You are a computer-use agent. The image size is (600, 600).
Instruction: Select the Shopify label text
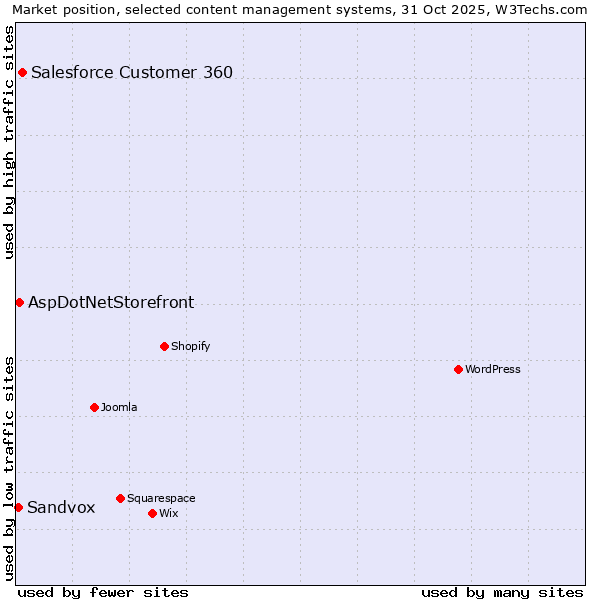[x=191, y=346]
